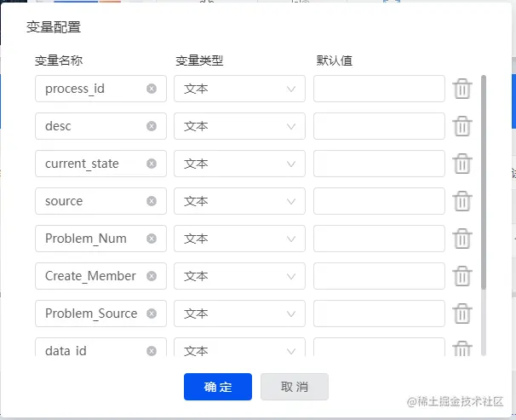Click the 确定 confirm button
Image resolution: width=516 pixels, height=420 pixels.
(x=218, y=387)
